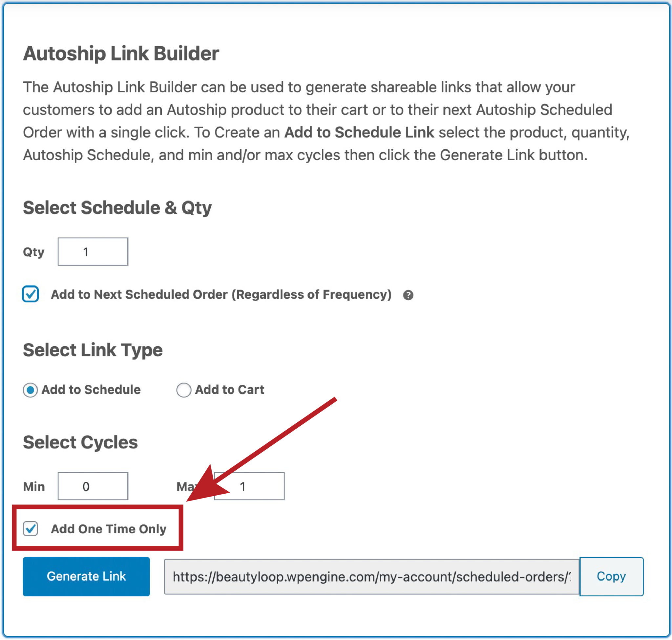
Task: Click the Add to Next Scheduled Order label
Action: point(222,294)
